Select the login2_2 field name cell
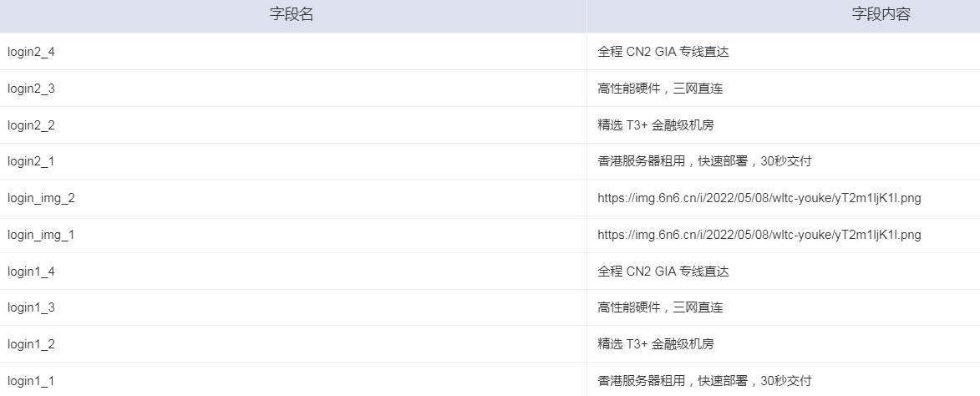Image resolution: width=980 pixels, height=396 pixels. tap(293, 125)
